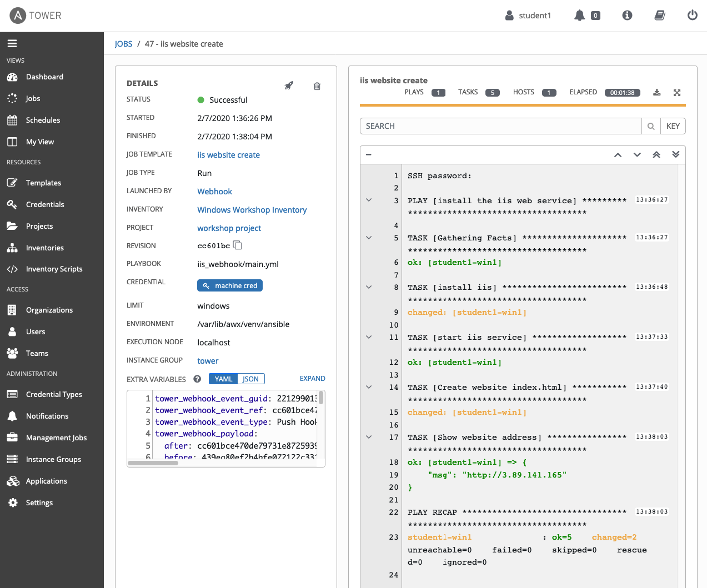Collapse all output with minus button
This screenshot has height=588, width=707.
tap(369, 155)
